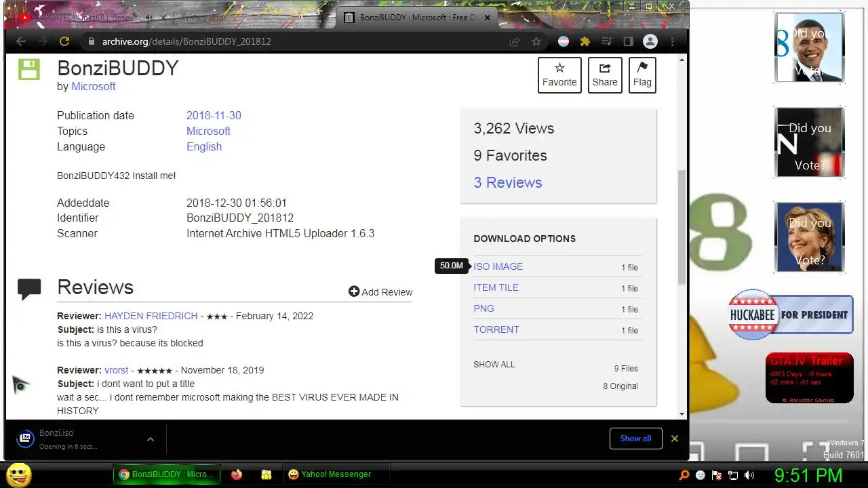Click the 9 Favorites text
Image resolution: width=868 pixels, height=488 pixels.
[510, 155]
